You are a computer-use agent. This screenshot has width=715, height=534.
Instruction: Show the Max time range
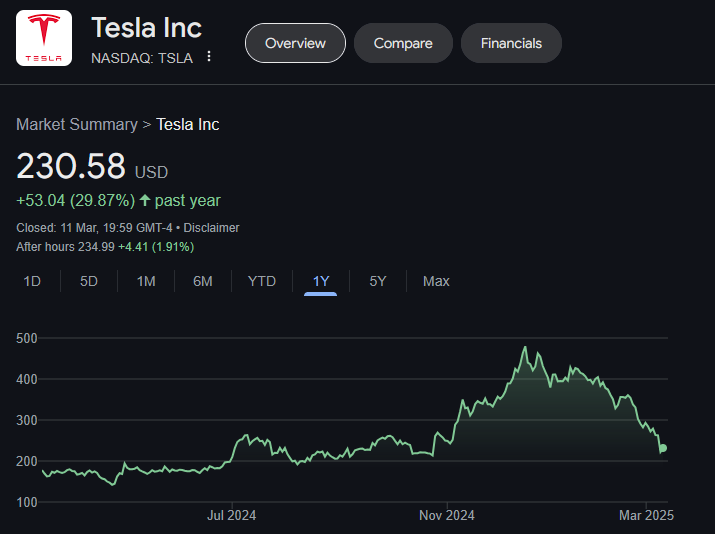[x=436, y=281]
